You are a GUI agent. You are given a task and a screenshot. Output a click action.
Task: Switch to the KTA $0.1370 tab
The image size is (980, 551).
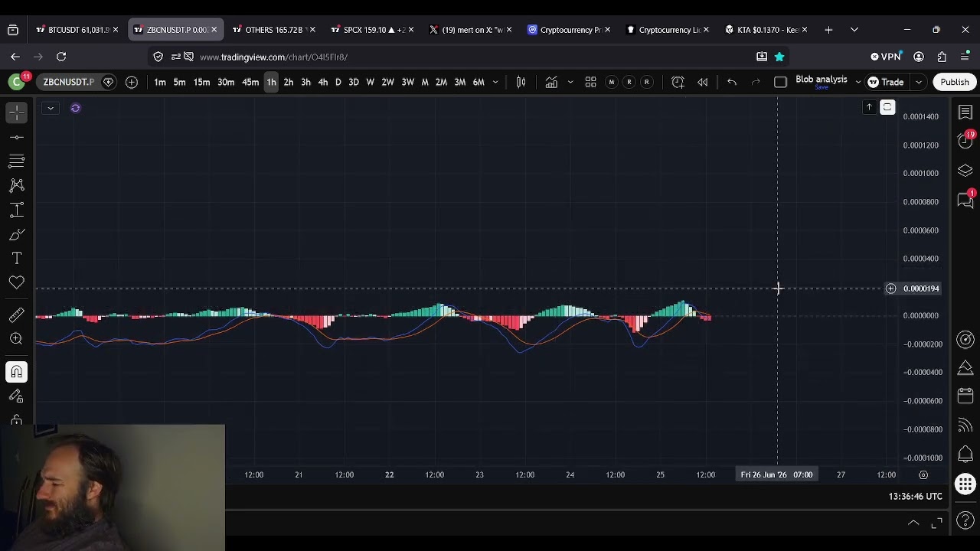(767, 30)
